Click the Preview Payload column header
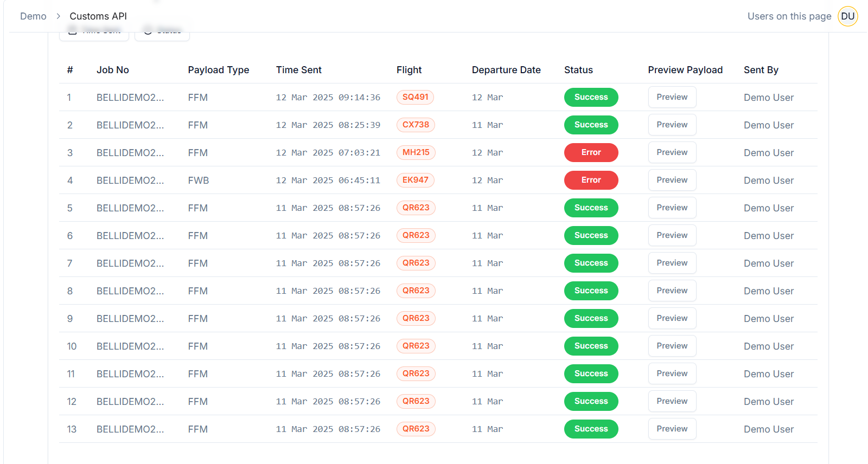This screenshot has height=464, width=868. click(685, 70)
